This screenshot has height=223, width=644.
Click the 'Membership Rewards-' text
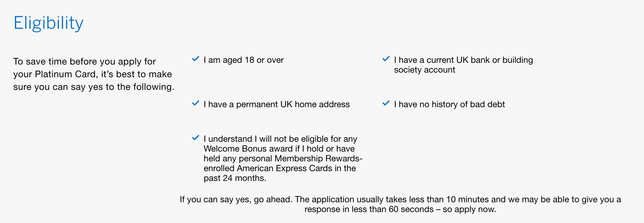[318, 158]
